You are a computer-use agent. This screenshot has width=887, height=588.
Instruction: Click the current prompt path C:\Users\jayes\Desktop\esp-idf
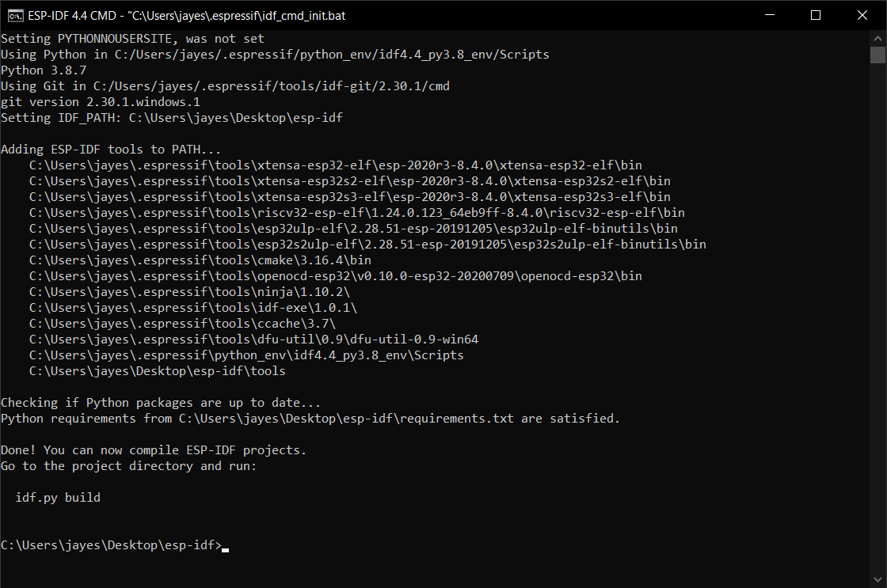(x=111, y=544)
